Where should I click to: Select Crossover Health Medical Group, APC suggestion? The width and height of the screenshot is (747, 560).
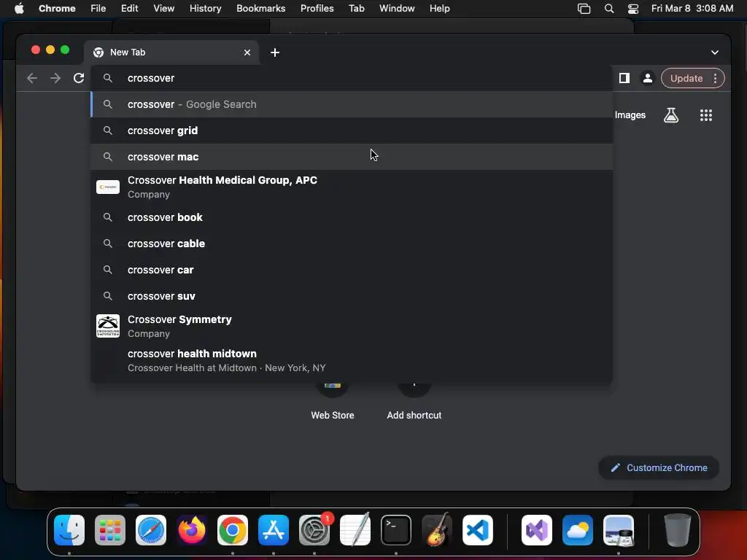coord(351,187)
